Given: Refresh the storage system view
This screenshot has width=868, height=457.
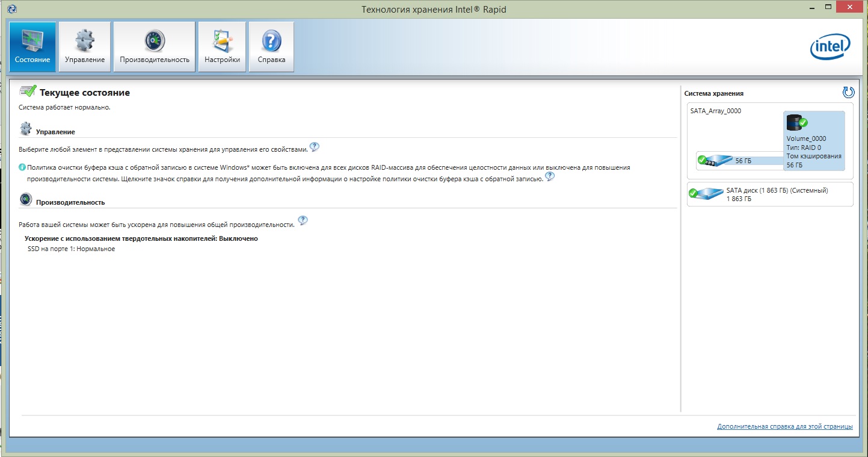Looking at the screenshot, I should tap(848, 92).
